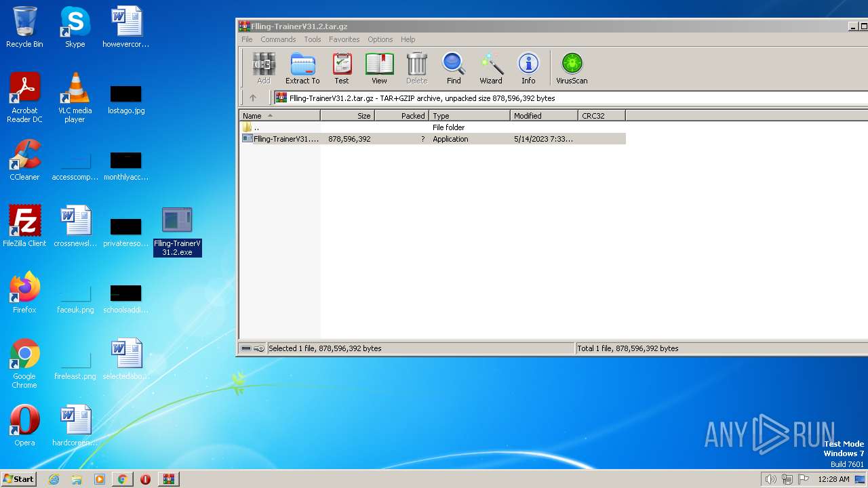Click the Find magnifier icon
868x488 pixels.
pyautogui.click(x=454, y=68)
